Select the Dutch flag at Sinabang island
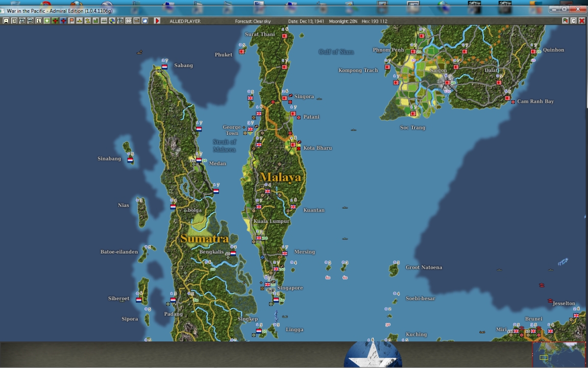Screen dimensions: 588x368 point(130,160)
